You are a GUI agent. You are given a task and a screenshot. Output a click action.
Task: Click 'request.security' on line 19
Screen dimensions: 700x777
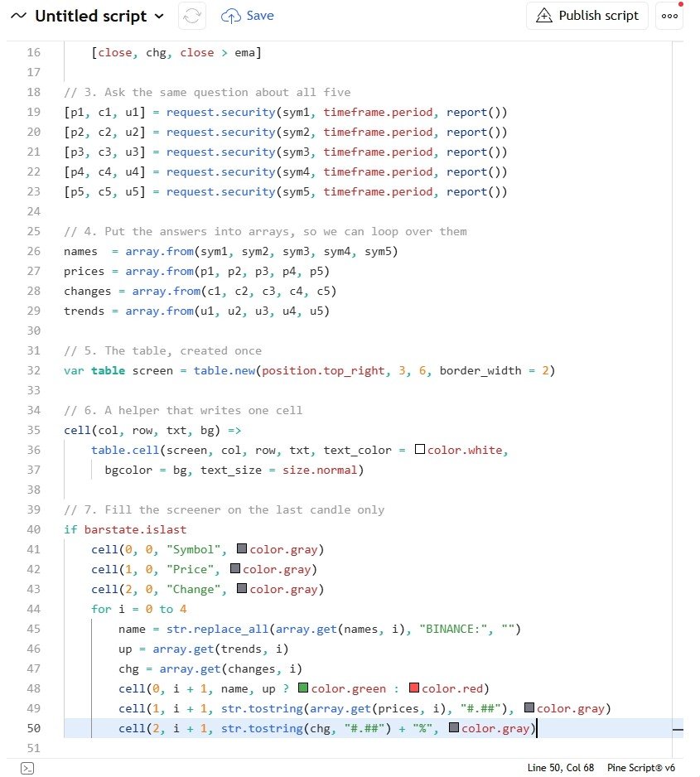click(220, 113)
